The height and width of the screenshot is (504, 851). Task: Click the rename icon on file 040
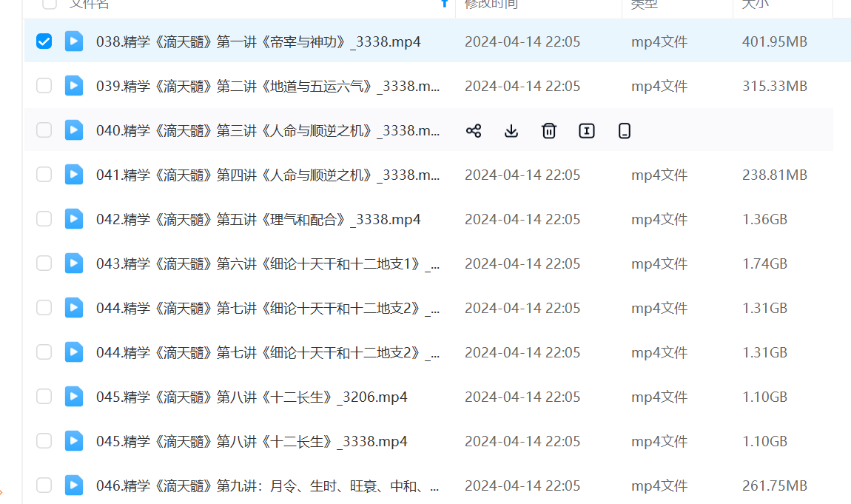pos(587,131)
